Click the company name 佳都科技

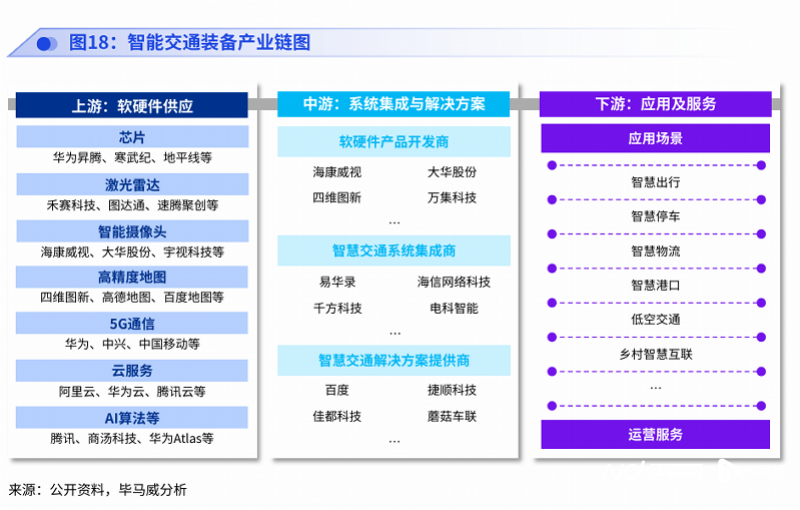point(337,417)
